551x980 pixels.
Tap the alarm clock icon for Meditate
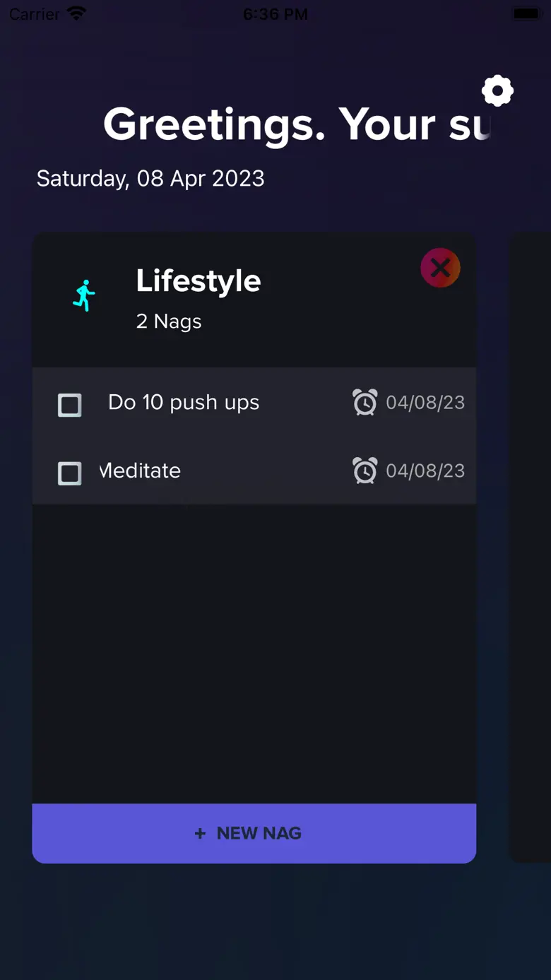(365, 471)
